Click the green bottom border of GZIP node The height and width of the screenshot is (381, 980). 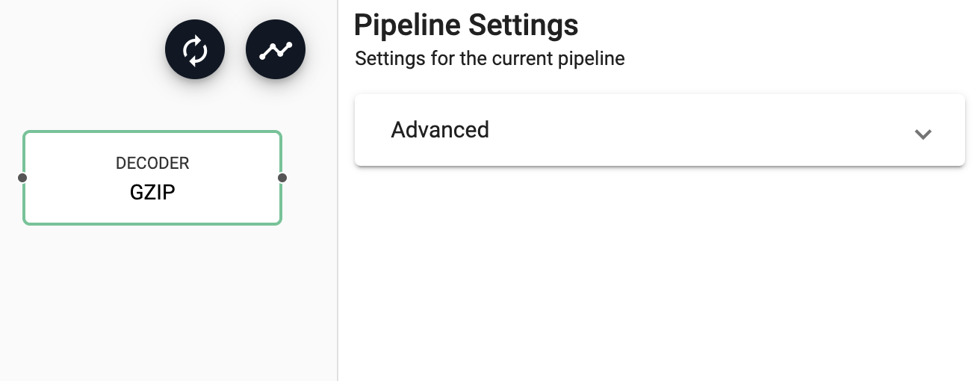tap(152, 223)
